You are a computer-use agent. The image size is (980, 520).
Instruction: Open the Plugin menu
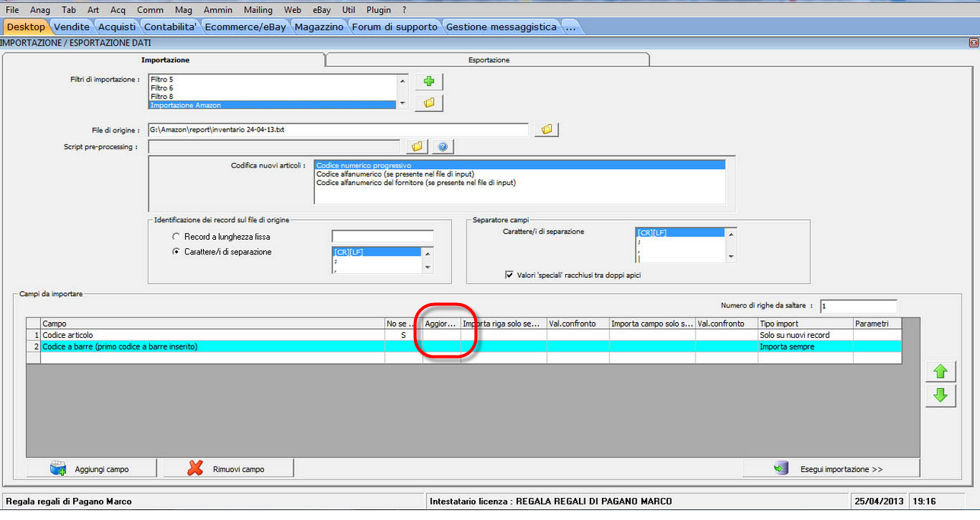click(378, 10)
